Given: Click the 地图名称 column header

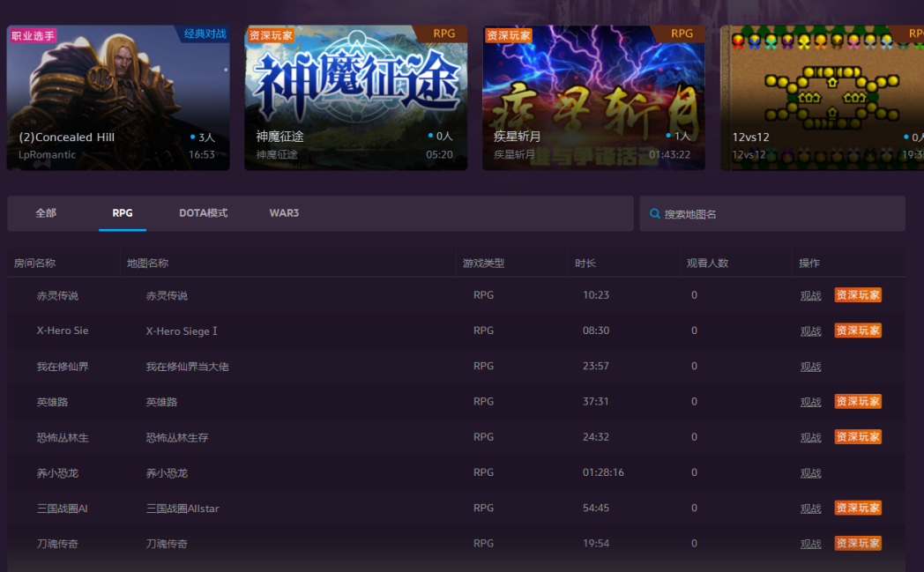Looking at the screenshot, I should point(148,264).
